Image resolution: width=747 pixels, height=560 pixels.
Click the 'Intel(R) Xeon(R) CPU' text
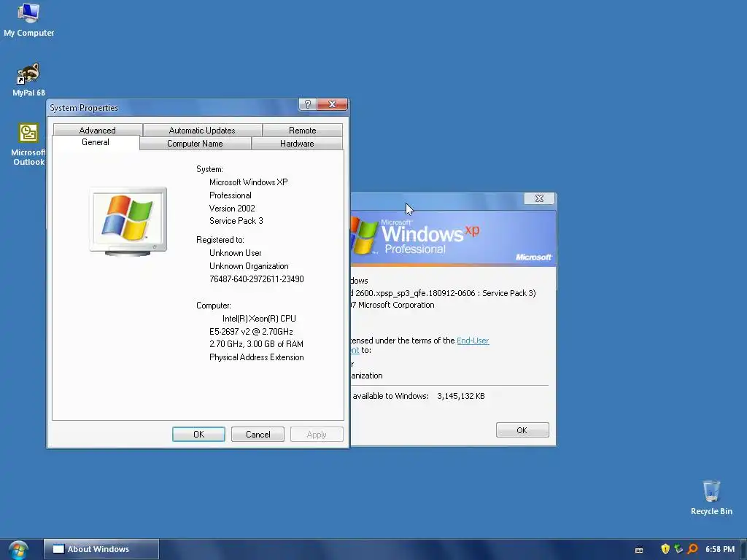click(259, 319)
